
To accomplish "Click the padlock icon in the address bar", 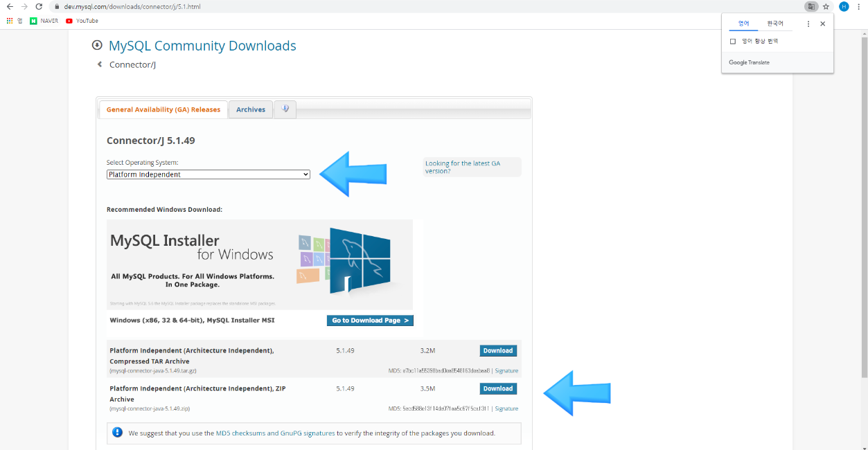I will (x=55, y=6).
